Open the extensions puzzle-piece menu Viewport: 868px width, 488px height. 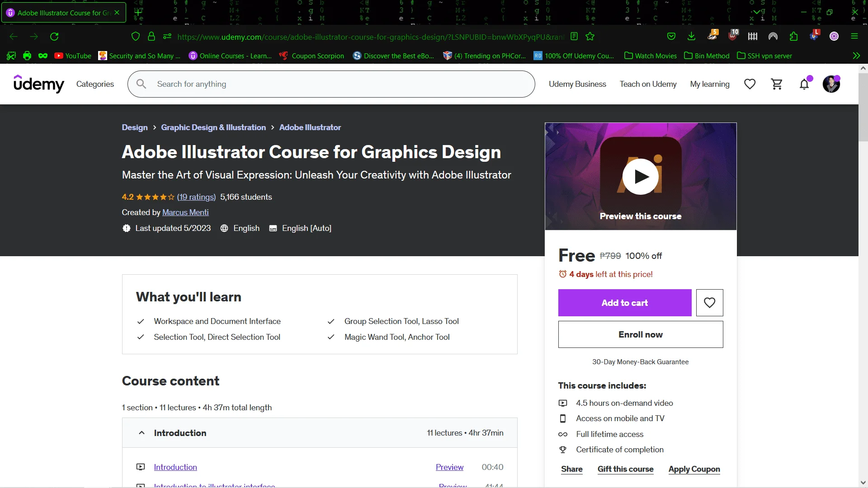coord(793,37)
